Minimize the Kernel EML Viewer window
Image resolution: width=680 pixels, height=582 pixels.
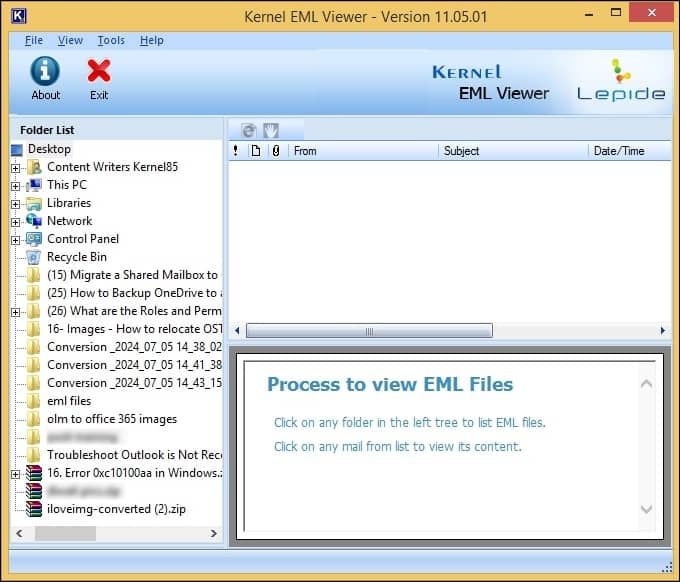click(x=588, y=14)
